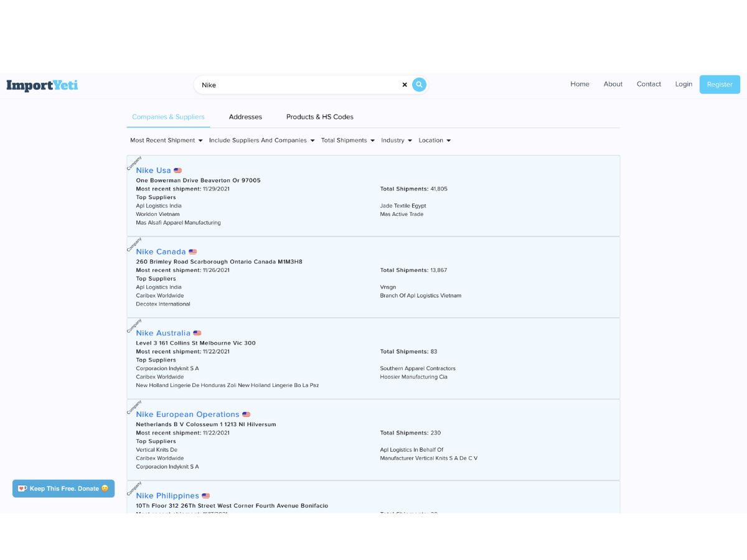Viewport: 747px width, 560px height.
Task: Click Vertical Knits De supplier text
Action: pos(156,450)
